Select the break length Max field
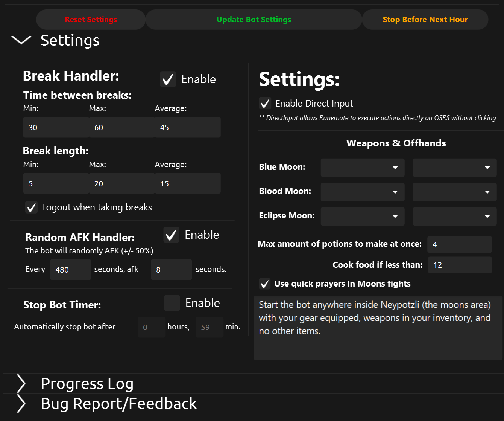Viewport: 504px width, 421px height. [121, 183]
